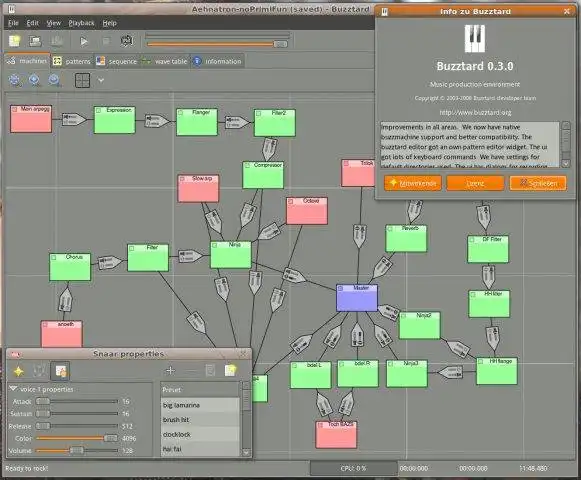Click the Release slider in Snaar properties

(77, 426)
